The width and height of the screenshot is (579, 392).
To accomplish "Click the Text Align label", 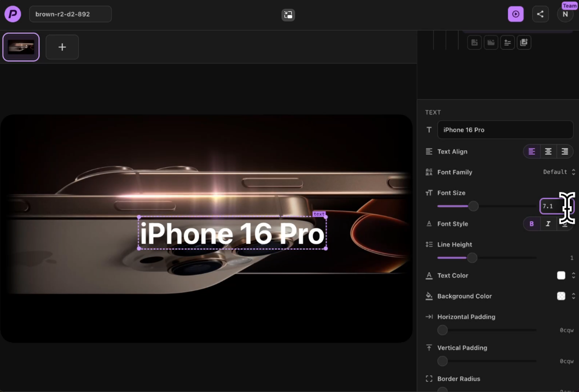I will (452, 151).
